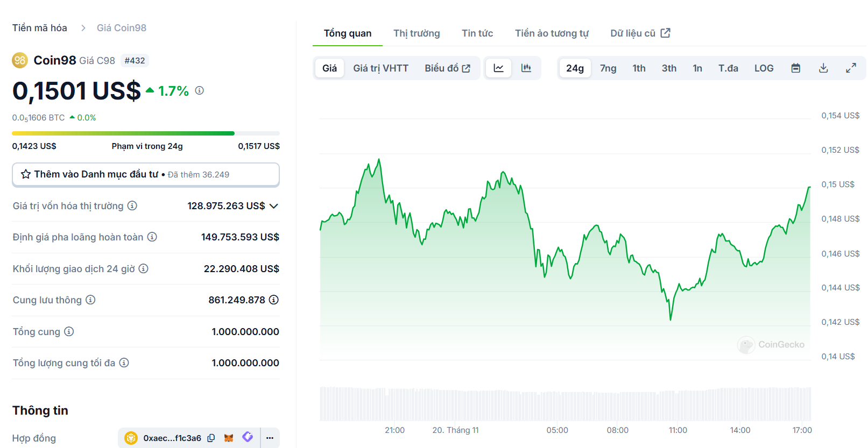Switch to line chart view
868x448 pixels.
tap(499, 68)
